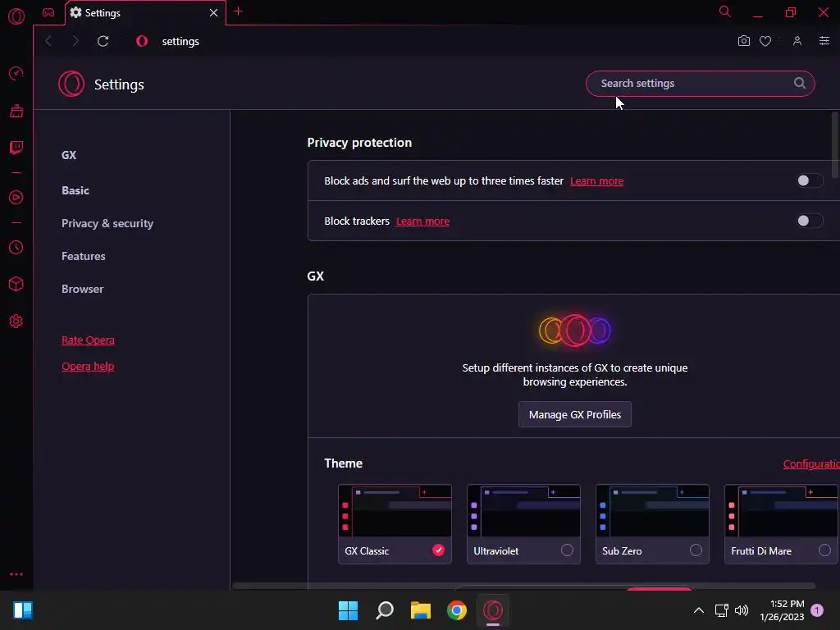Select the Settings browser tab
The image size is (840, 630).
146,13
